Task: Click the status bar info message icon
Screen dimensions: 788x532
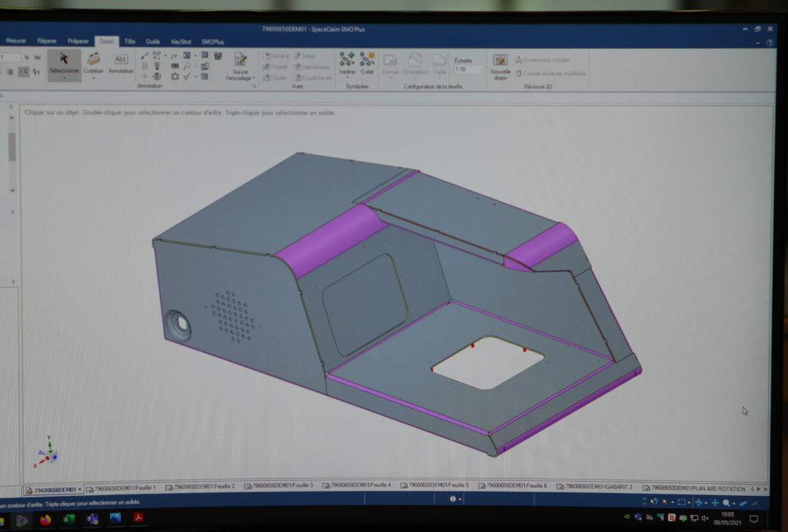Action: click(453, 499)
